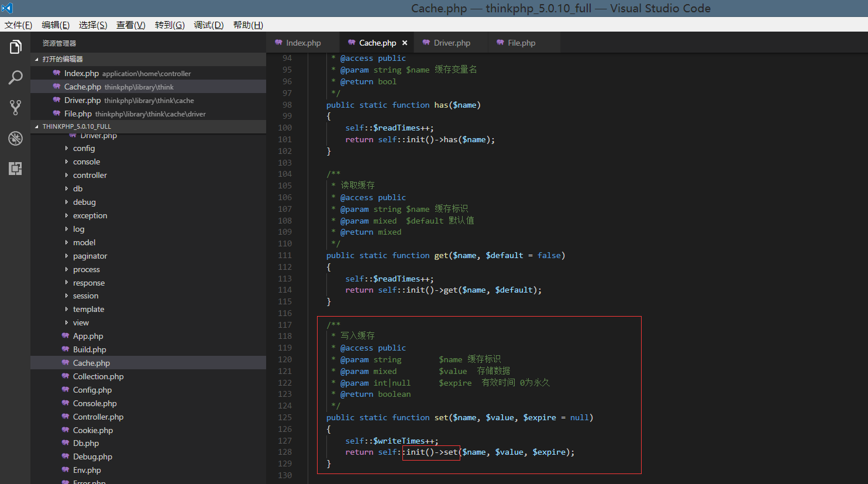This screenshot has height=484, width=868.
Task: Click PHP icon beside App.php in tree
Action: (x=66, y=336)
